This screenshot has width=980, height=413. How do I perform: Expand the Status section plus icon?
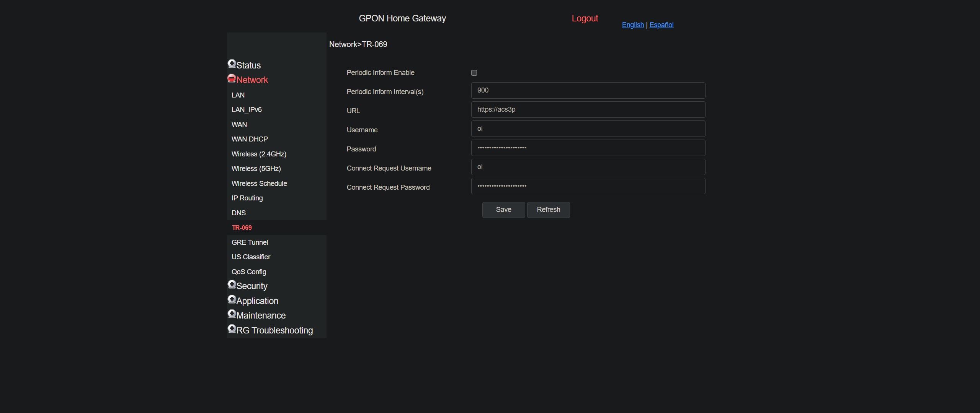coord(232,63)
